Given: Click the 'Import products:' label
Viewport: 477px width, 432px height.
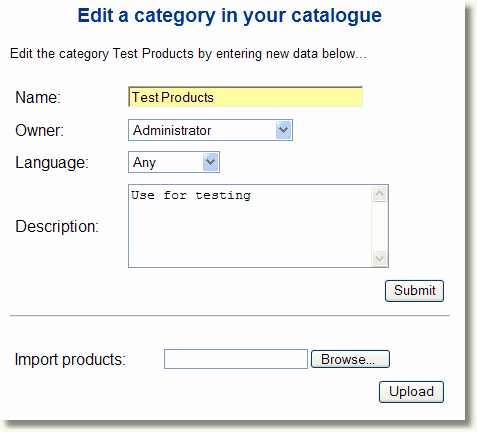Looking at the screenshot, I should [x=70, y=360].
